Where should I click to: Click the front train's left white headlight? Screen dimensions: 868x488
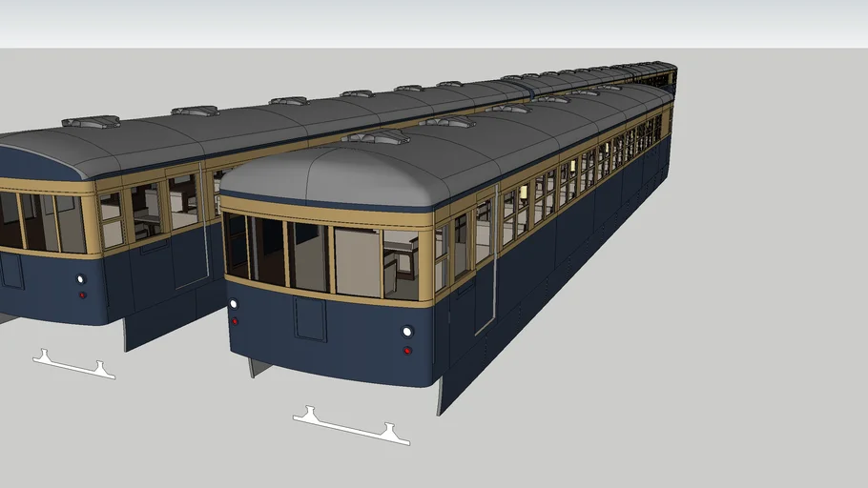click(x=233, y=304)
